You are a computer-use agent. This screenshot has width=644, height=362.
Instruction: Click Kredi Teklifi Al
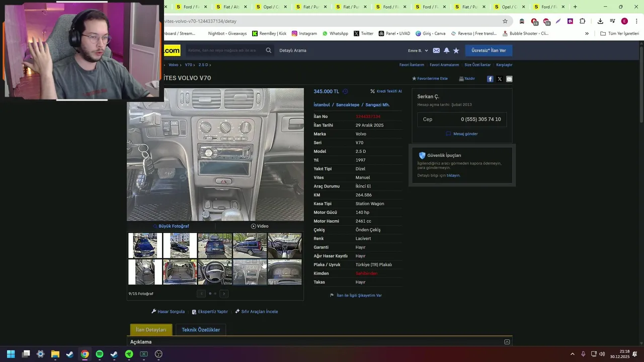(386, 92)
